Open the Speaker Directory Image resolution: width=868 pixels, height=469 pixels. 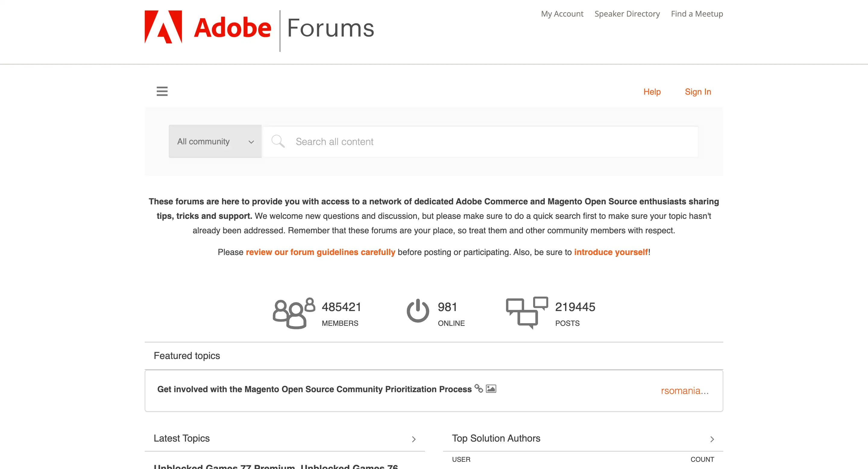(627, 14)
